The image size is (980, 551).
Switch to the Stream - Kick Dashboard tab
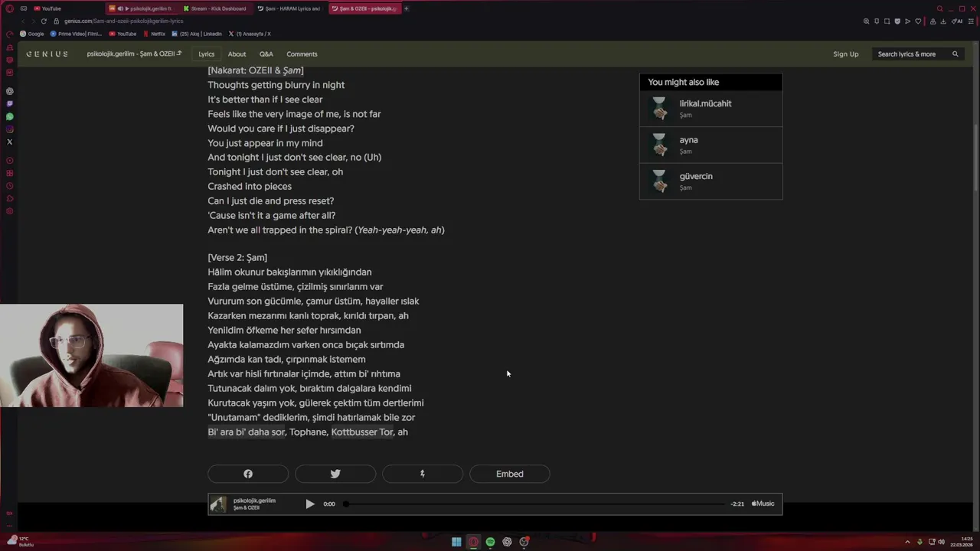(216, 8)
